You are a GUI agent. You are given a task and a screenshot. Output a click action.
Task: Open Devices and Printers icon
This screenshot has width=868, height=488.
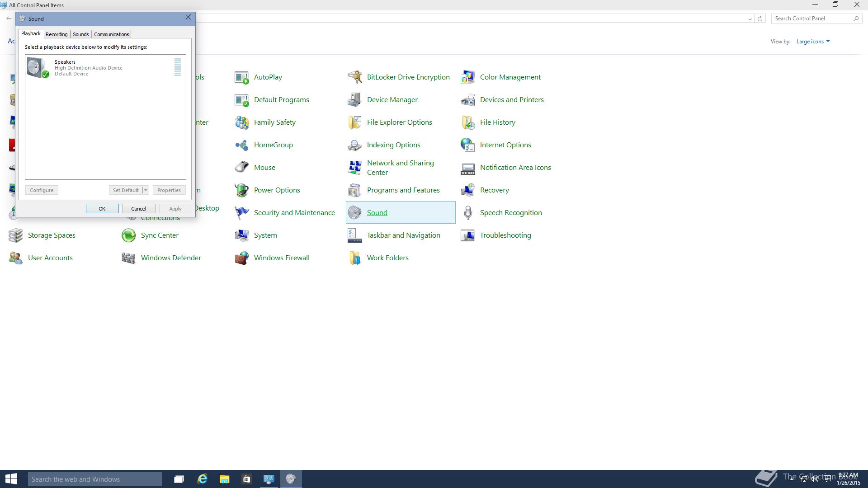coord(468,100)
